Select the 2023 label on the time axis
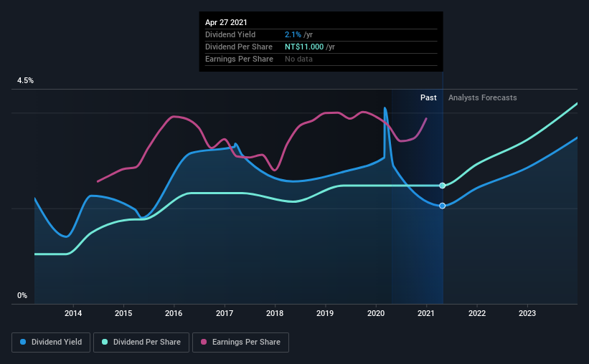 click(x=527, y=313)
